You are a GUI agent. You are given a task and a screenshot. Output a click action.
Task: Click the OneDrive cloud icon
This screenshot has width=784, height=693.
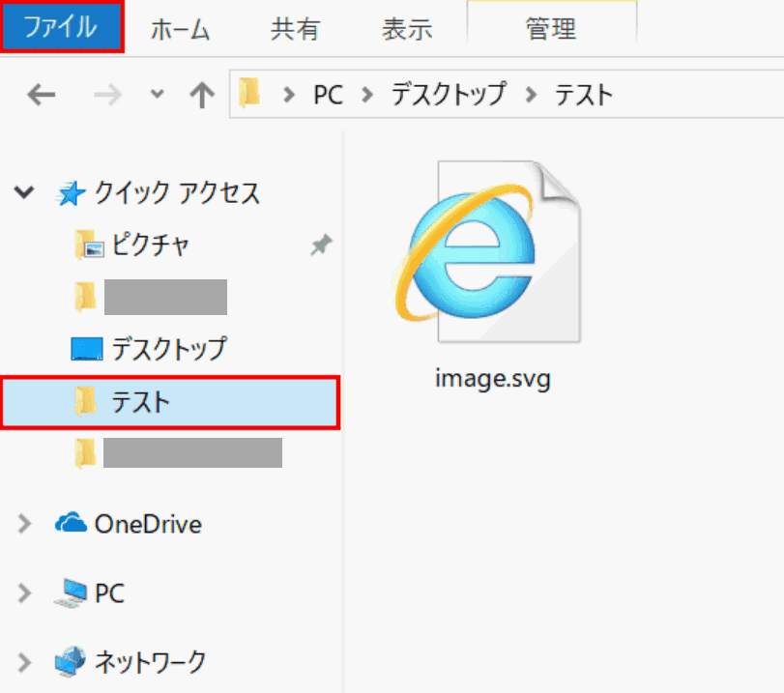[71, 523]
